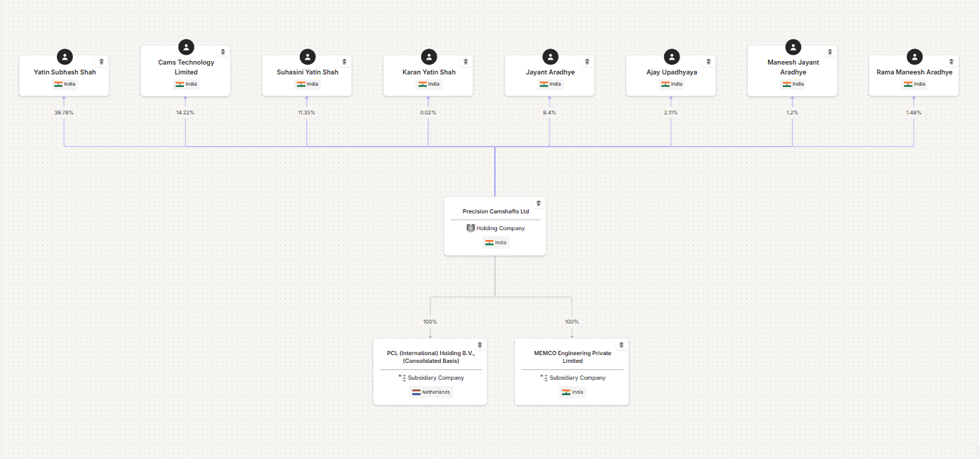This screenshot has width=980, height=459.
Task: Delete the Yatin Subhash Shah node
Action: click(x=101, y=62)
